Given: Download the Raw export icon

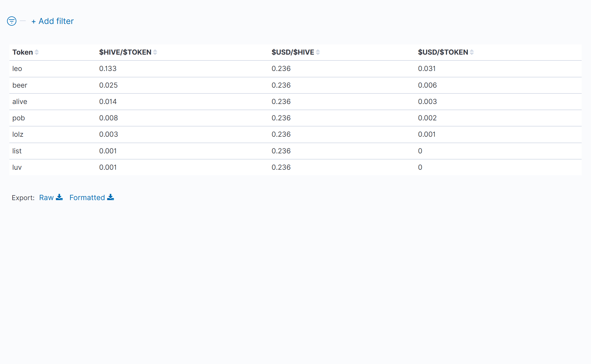Looking at the screenshot, I should 59,197.
